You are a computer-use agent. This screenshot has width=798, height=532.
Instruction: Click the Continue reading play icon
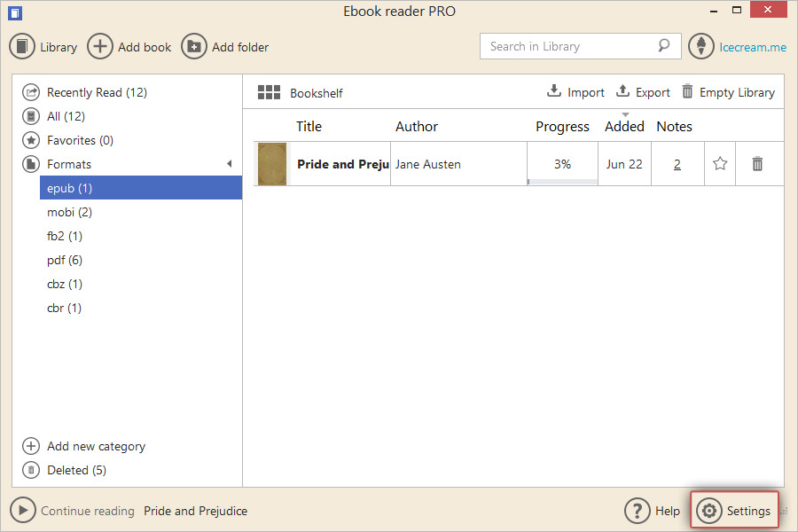click(x=23, y=510)
